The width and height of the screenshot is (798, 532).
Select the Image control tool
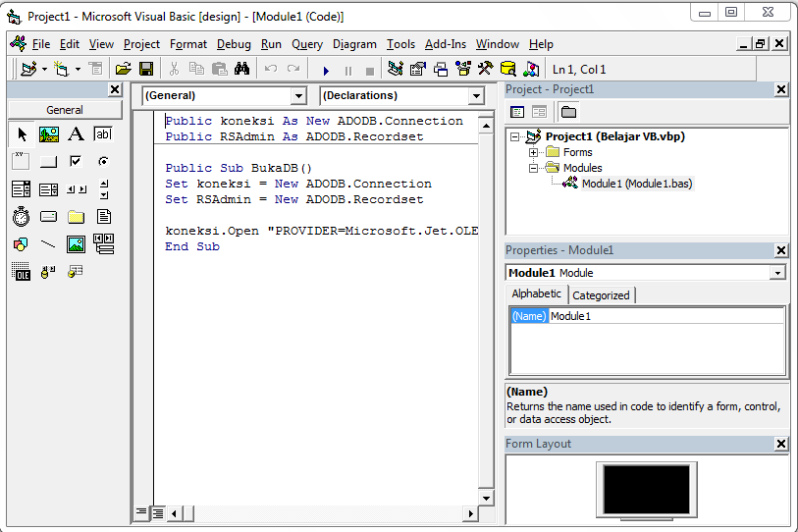coord(76,244)
